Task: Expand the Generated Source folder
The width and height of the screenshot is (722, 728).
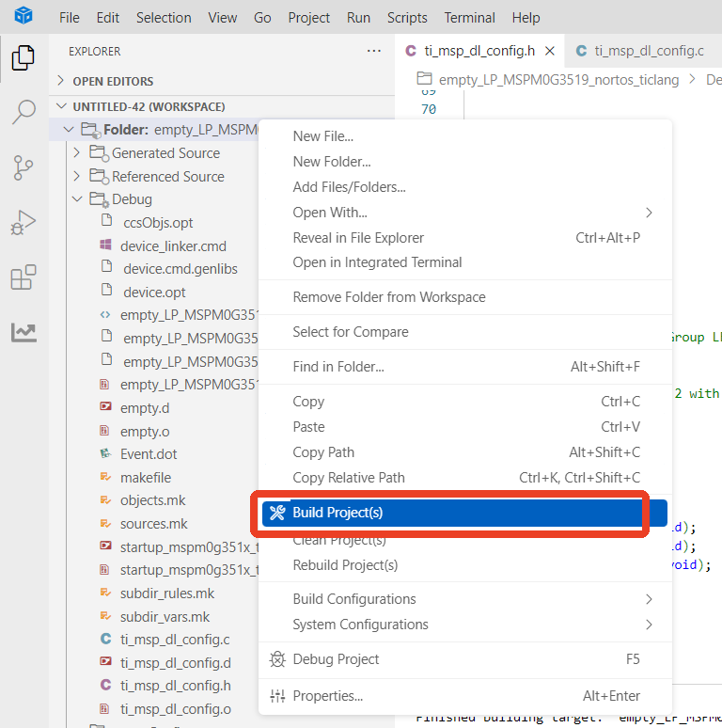Action: [77, 152]
